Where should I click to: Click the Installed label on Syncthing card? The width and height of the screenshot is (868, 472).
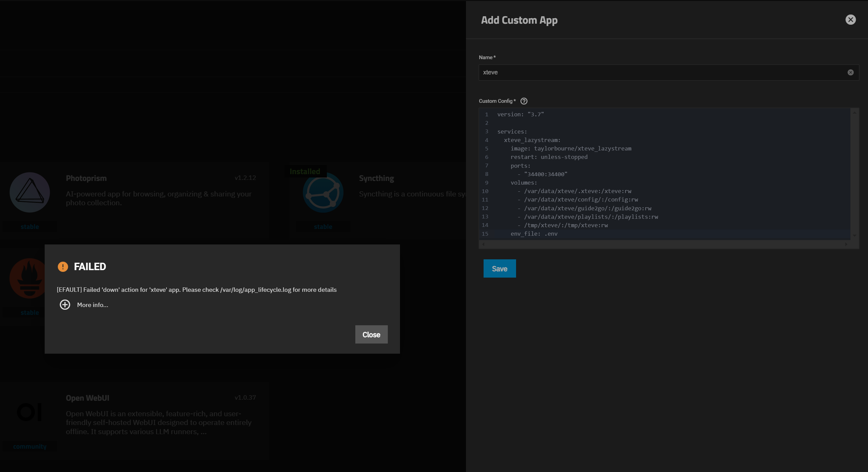[305, 171]
